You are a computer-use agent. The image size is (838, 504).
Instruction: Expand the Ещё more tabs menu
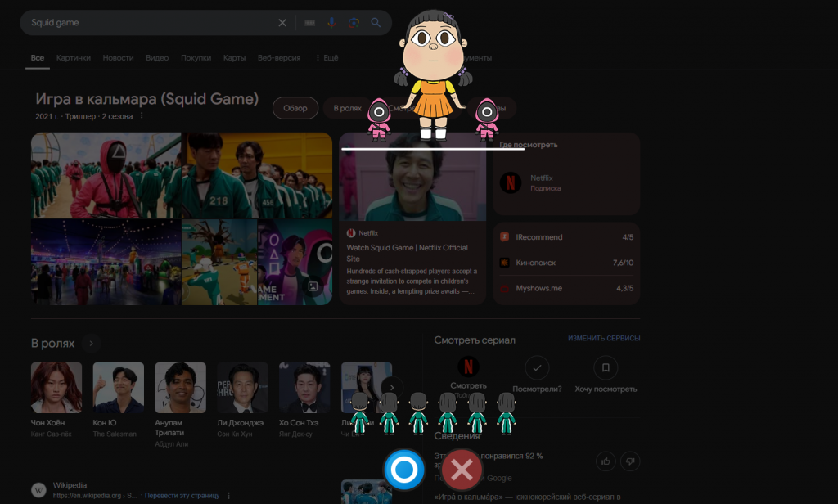(327, 58)
